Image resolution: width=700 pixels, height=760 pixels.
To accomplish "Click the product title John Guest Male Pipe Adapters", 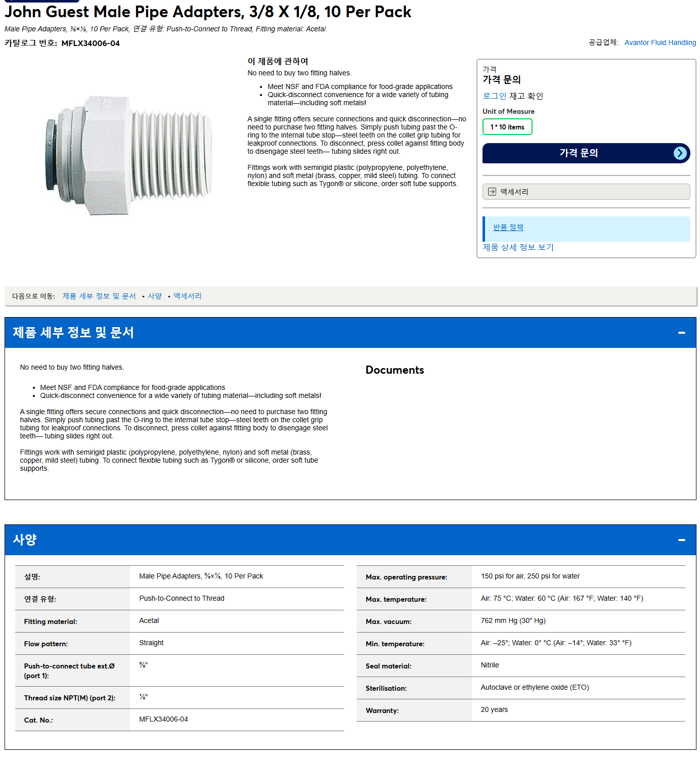I will [x=208, y=12].
